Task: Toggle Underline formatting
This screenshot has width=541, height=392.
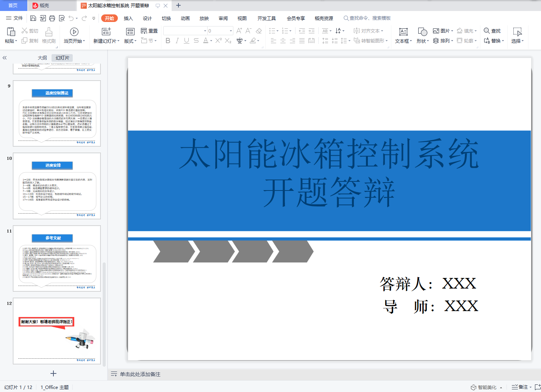Action: coord(186,41)
